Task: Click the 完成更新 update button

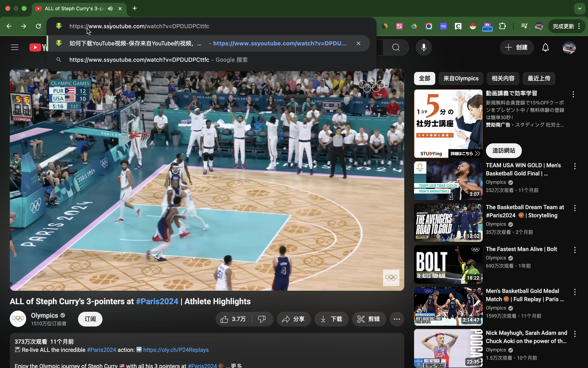Action: (x=566, y=26)
